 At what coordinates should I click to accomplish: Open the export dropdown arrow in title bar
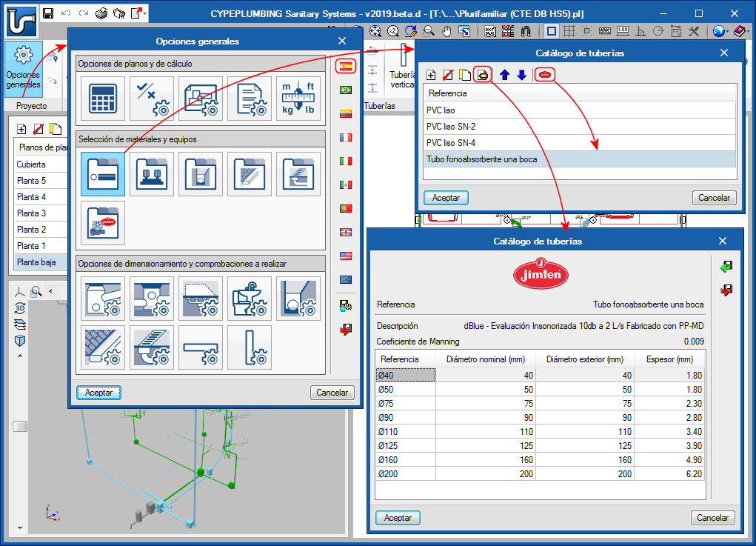point(145,13)
